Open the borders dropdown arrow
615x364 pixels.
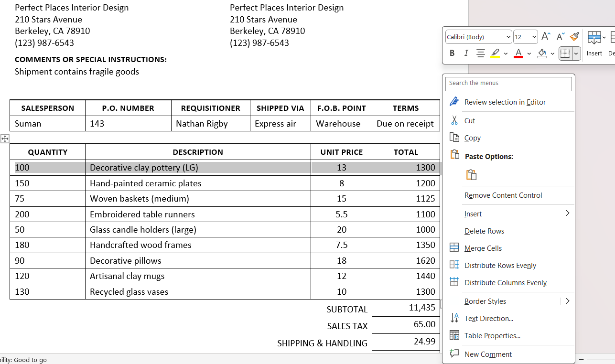coord(576,54)
